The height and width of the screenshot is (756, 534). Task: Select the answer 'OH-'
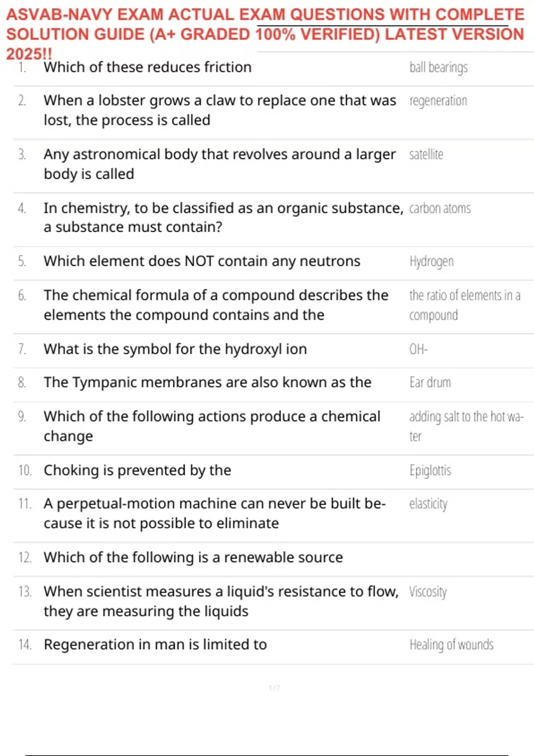click(x=418, y=349)
